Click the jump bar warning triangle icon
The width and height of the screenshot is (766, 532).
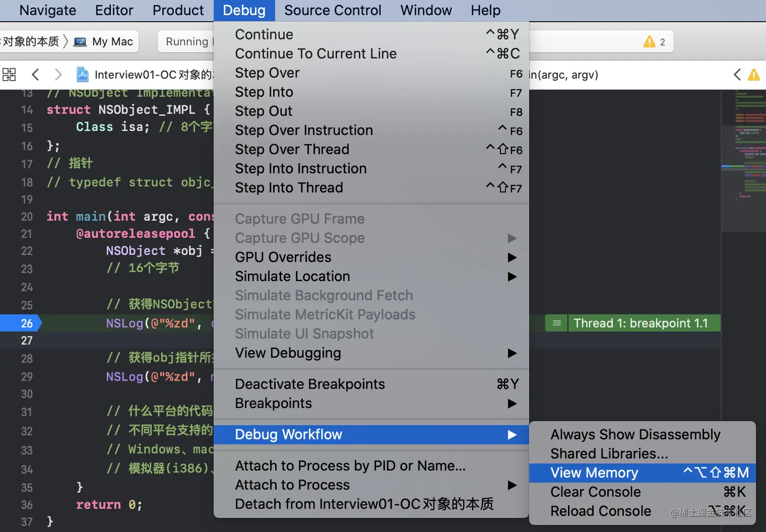coord(754,75)
